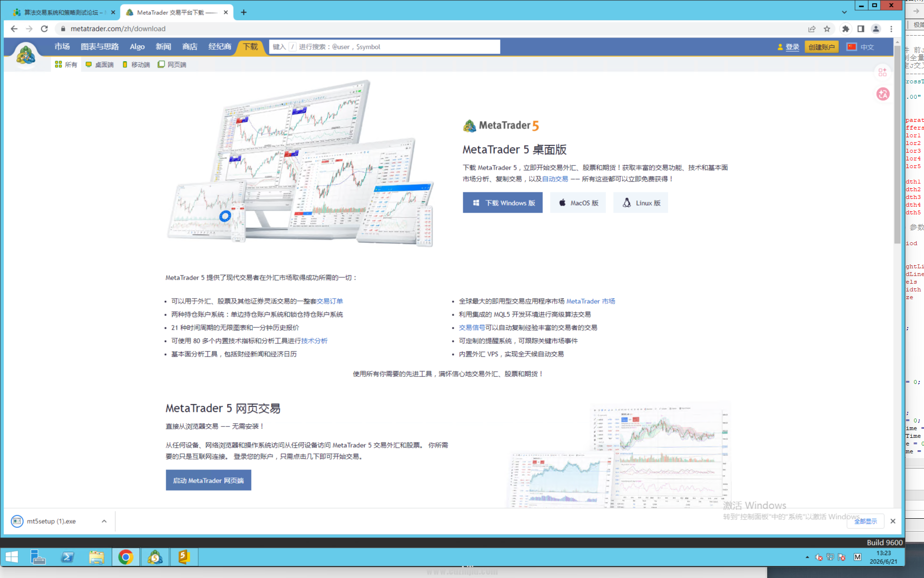Open the 自动交易 link
Image resolution: width=924 pixels, height=578 pixels.
(555, 179)
